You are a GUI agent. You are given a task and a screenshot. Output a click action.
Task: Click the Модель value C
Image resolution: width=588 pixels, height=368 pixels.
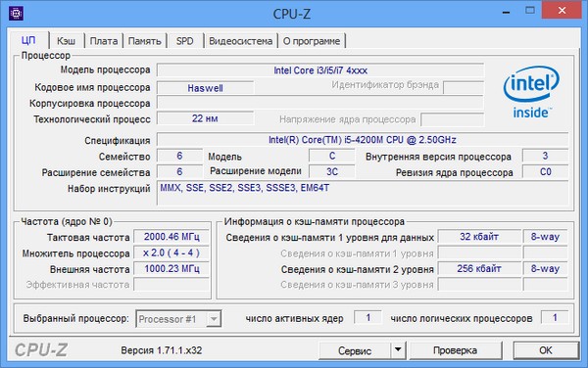coord(332,156)
